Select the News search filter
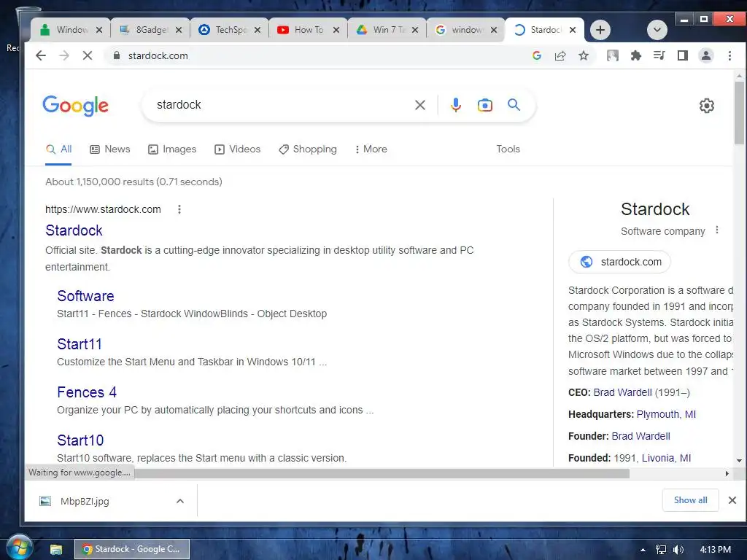Screen dimensions: 747x560 point(110,149)
